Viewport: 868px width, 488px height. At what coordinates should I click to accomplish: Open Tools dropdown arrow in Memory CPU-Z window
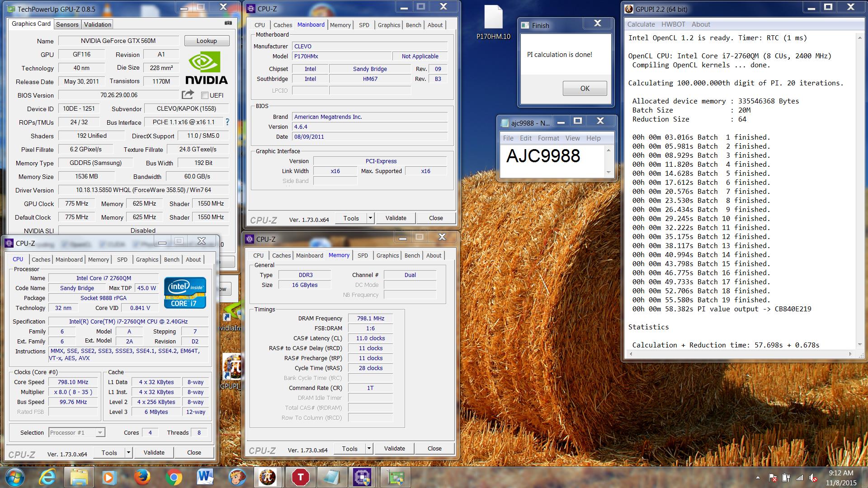coord(369,448)
